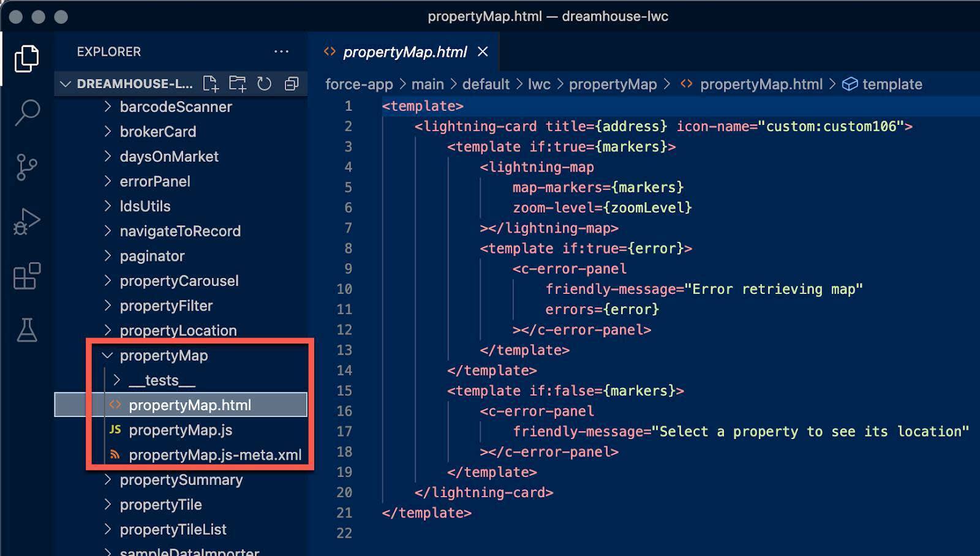Close the propertyMap.html editor tab
Image resolution: width=980 pixels, height=556 pixels.
[483, 52]
